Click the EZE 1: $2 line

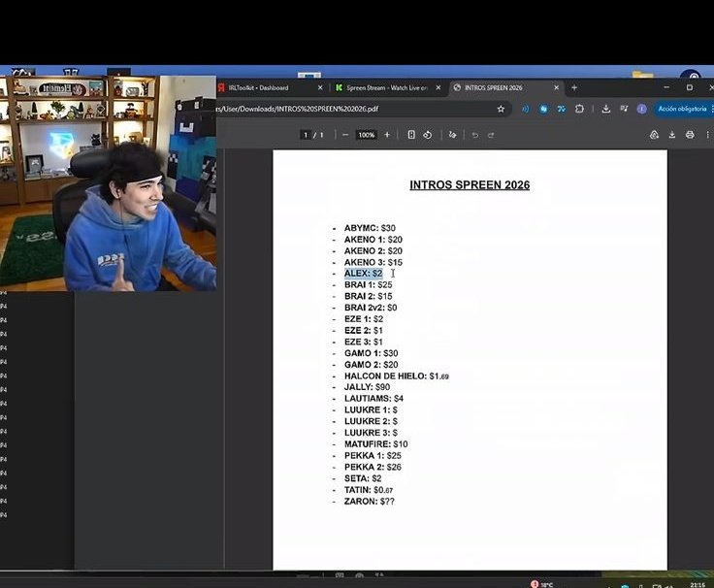click(x=364, y=319)
